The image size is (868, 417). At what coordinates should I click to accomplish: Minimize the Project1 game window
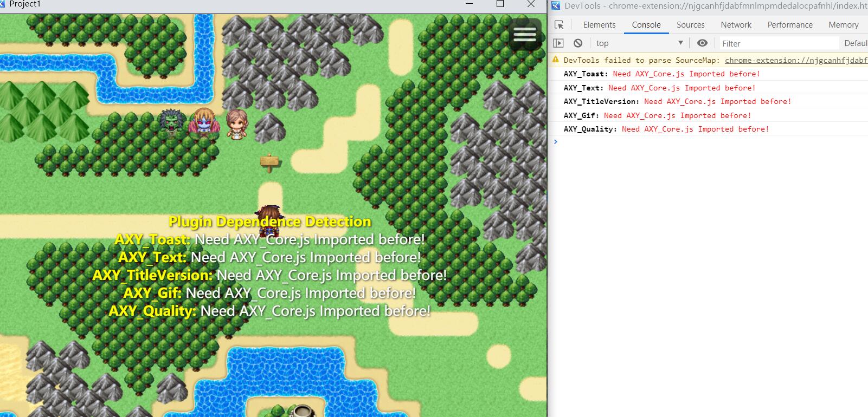pyautogui.click(x=470, y=4)
